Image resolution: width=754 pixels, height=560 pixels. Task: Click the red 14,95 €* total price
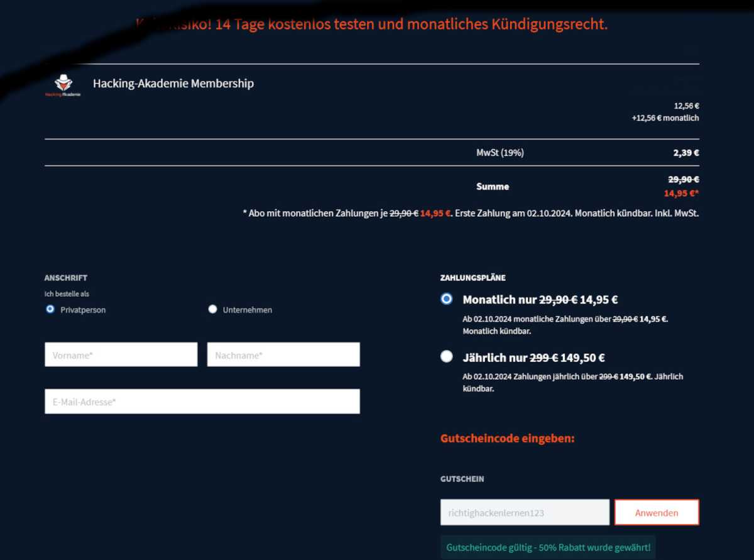coord(681,193)
